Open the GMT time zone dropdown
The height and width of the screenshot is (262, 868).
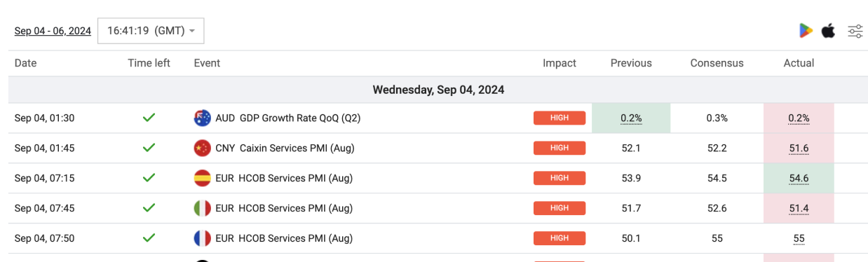click(151, 31)
